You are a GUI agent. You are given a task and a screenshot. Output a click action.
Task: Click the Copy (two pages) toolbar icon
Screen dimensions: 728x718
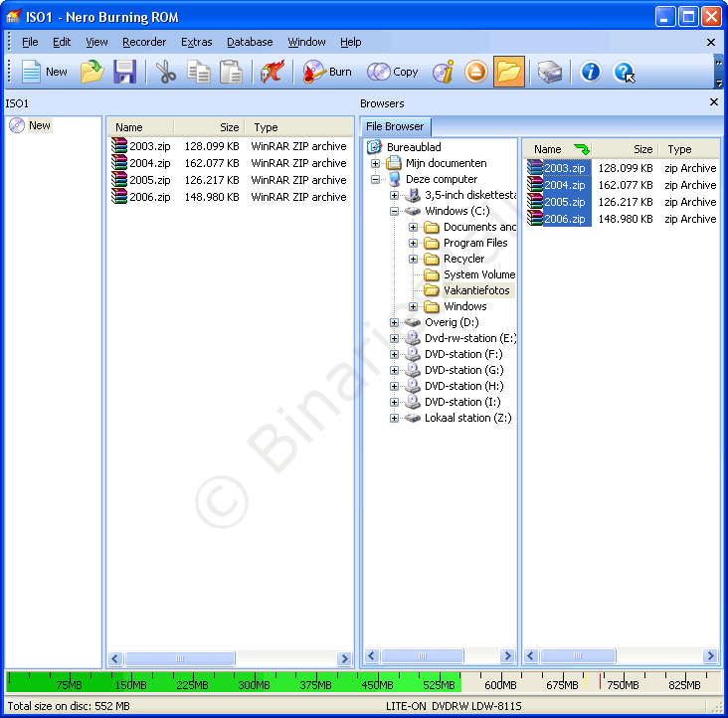[x=199, y=72]
